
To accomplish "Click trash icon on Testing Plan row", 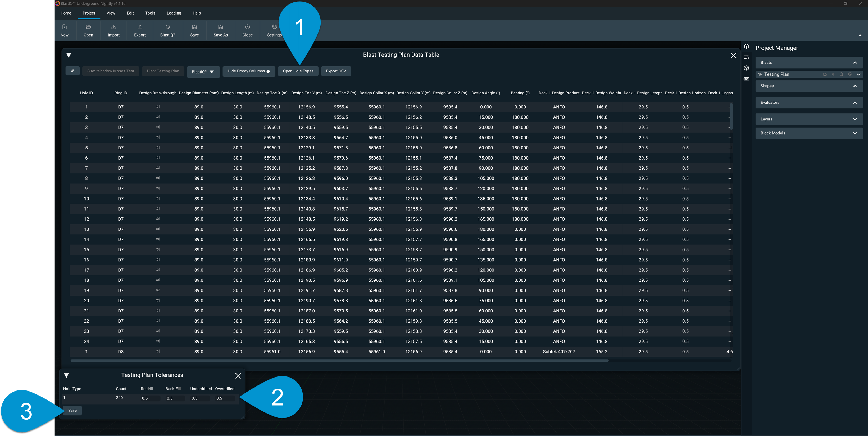I will point(841,74).
